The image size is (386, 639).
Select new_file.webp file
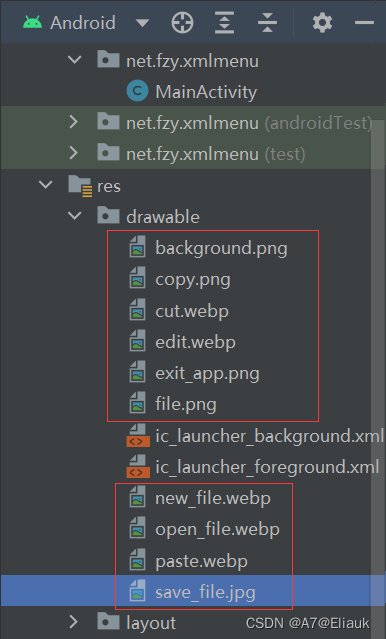coord(213,498)
